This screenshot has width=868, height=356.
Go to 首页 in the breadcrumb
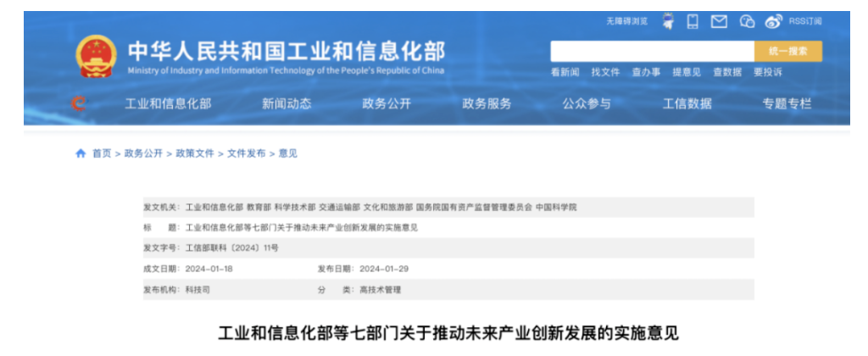(102, 153)
